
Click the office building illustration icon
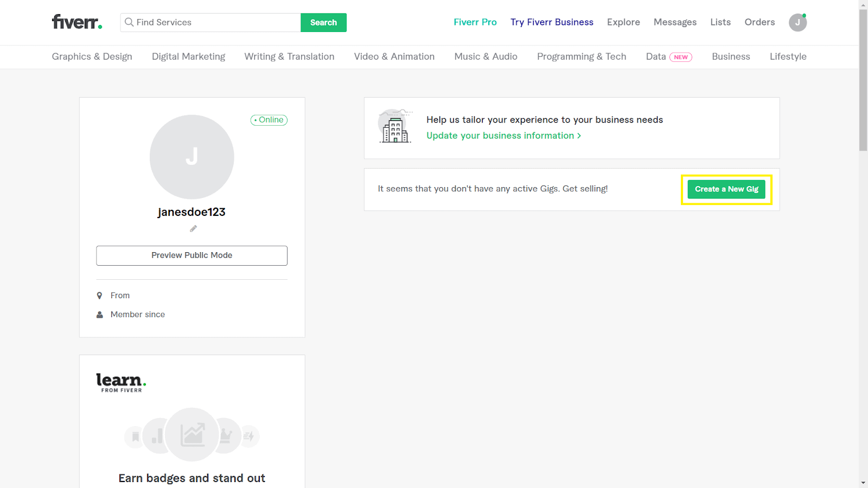[395, 126]
